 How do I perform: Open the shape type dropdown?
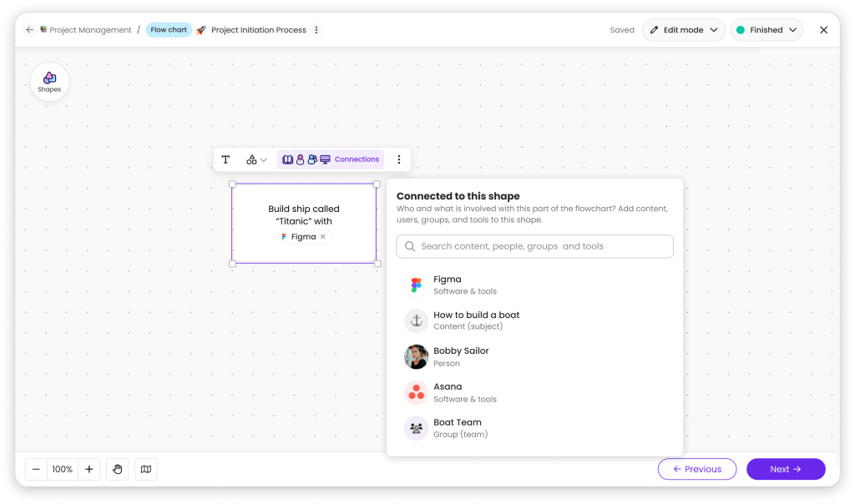pos(255,159)
